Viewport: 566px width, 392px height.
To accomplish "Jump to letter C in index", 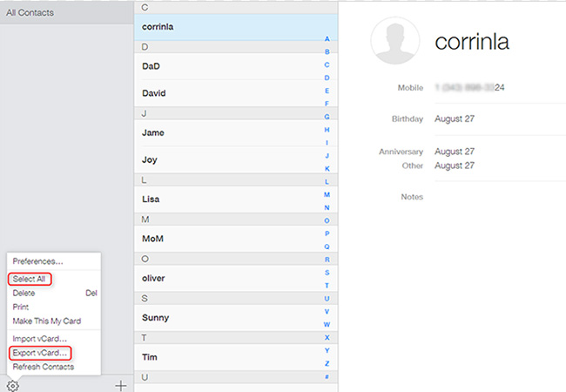I will (x=327, y=65).
